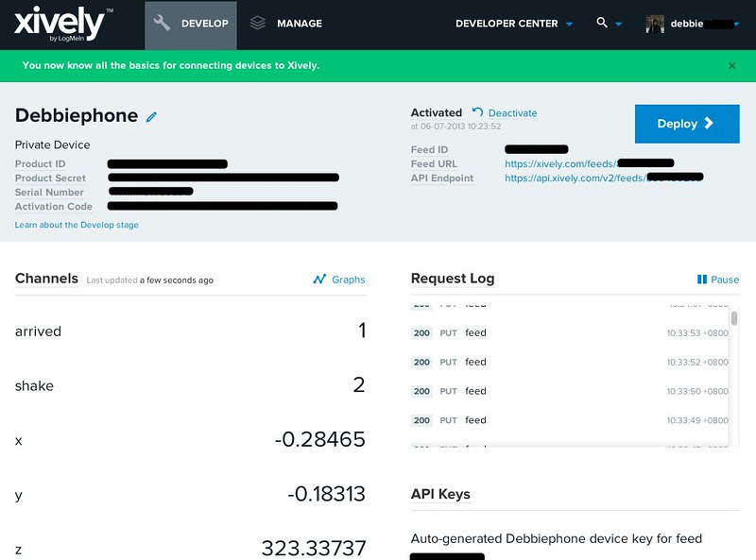Expand the search dropdown arrow
The image size is (756, 560).
(x=619, y=24)
